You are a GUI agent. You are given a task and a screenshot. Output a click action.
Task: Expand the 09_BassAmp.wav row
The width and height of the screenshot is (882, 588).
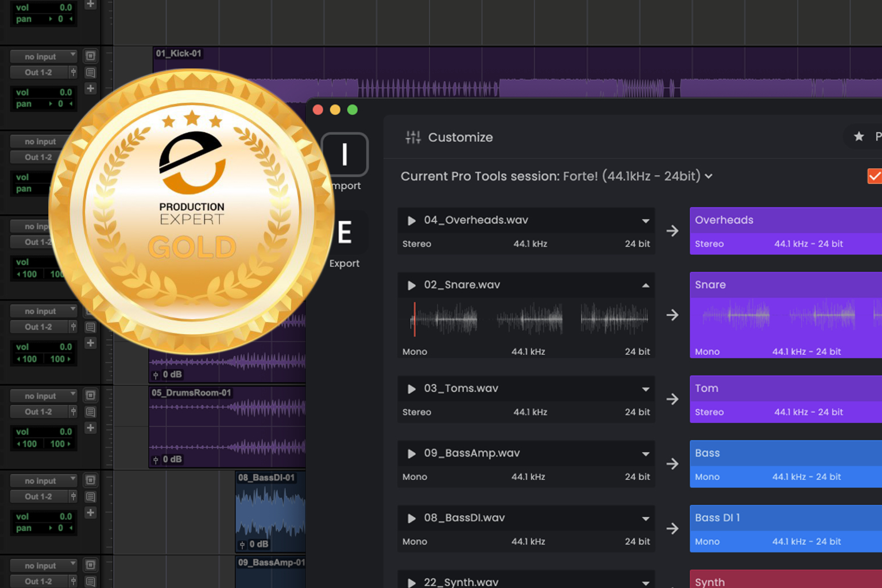pos(645,454)
